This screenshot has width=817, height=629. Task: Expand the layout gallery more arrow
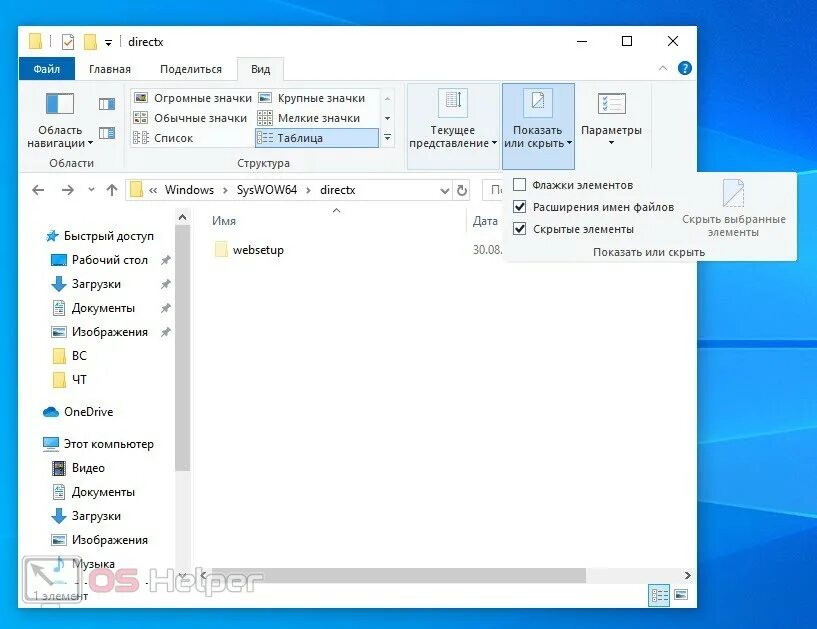[388, 138]
